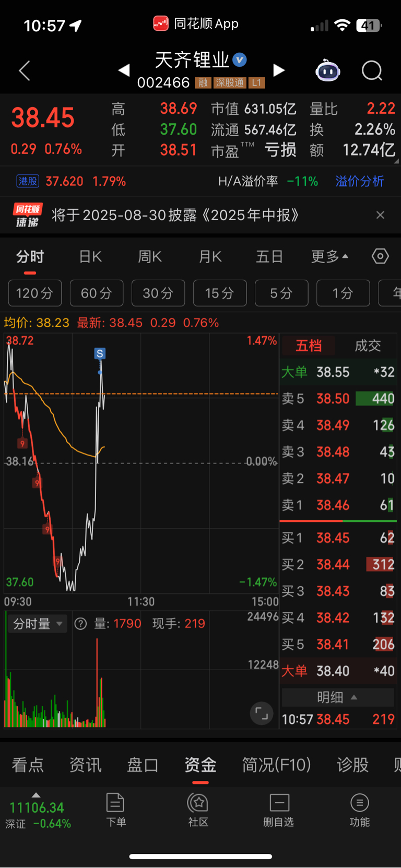Tap the 深证 index 11106.34
The height and width of the screenshot is (868, 401).
click(37, 807)
